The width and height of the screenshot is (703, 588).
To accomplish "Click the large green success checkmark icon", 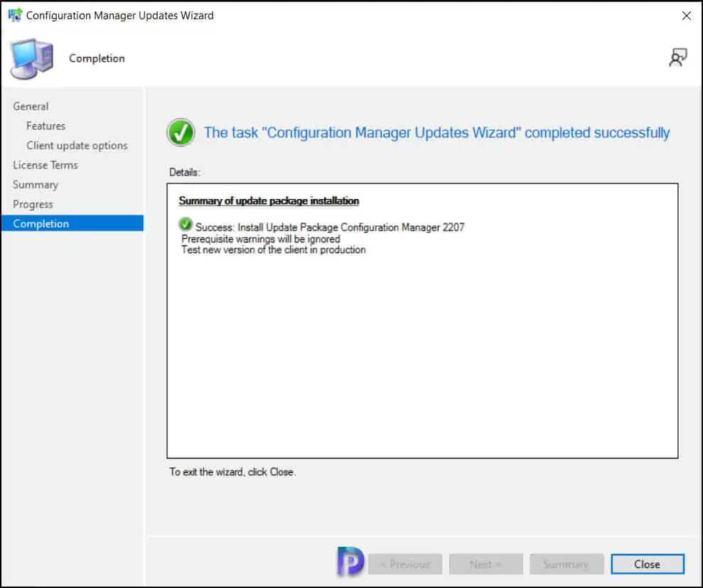I will tap(181, 132).
